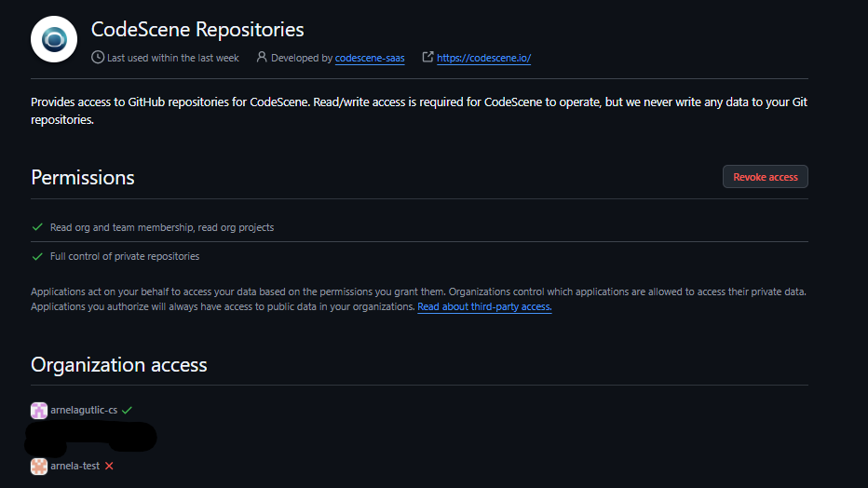Click green check beside Read org and team membership
868x488 pixels.
coord(37,227)
